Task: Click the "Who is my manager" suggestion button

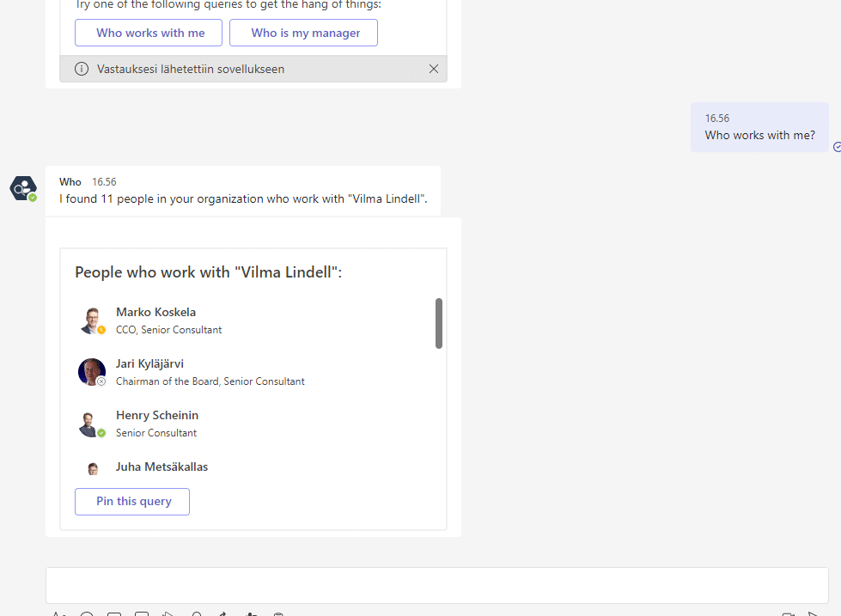Action: [x=303, y=33]
